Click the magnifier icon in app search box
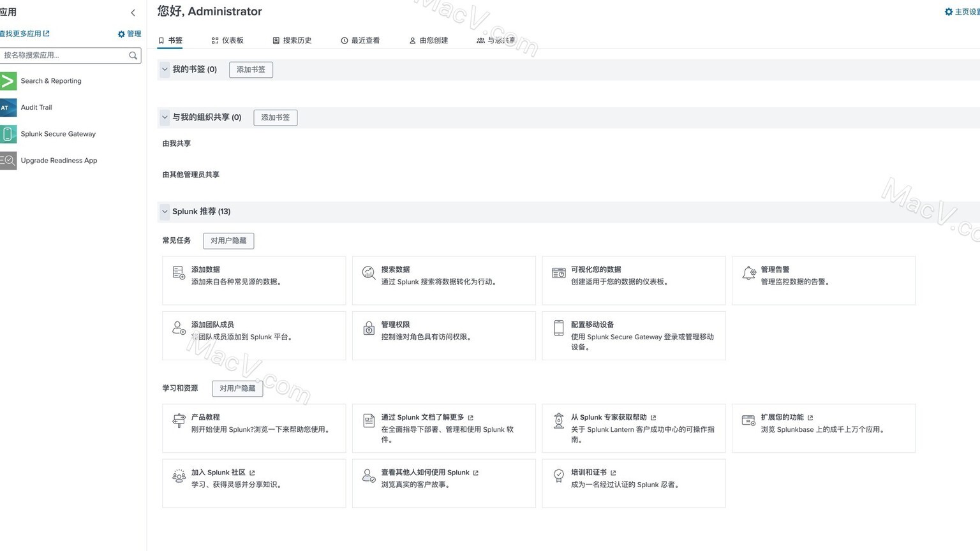Viewport: 980px width, 551px height. click(133, 55)
